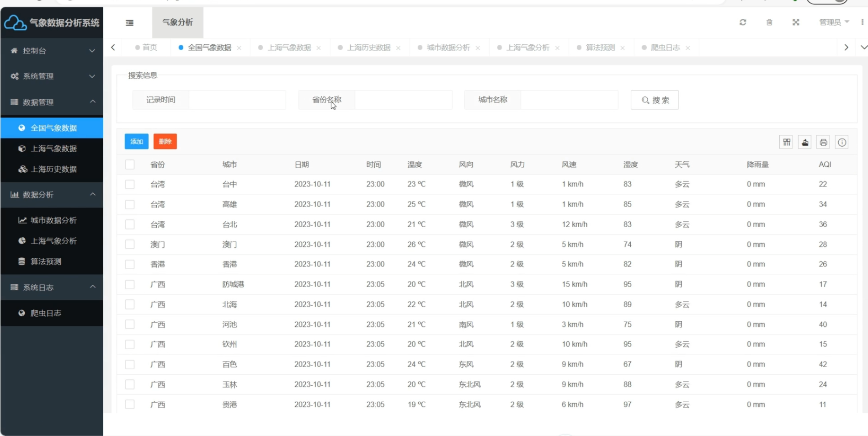Close the 上海气象分析 tab
868x436 pixels.
(557, 48)
